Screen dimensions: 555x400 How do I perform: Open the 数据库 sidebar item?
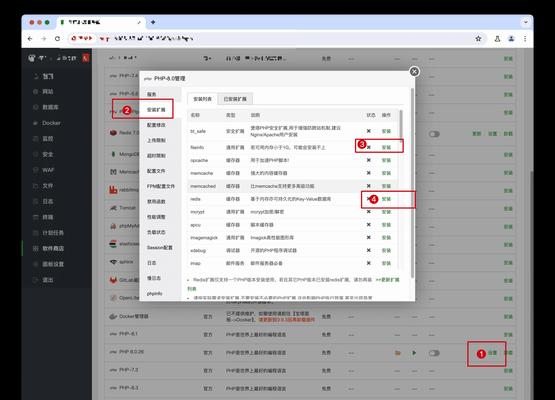pos(50,107)
